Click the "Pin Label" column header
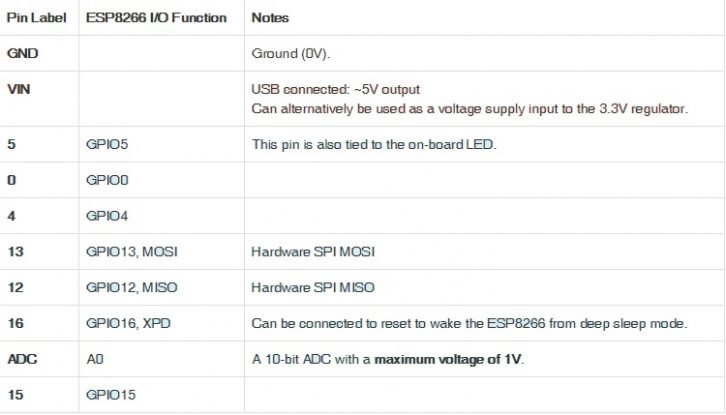726x415 pixels. pyautogui.click(x=34, y=18)
